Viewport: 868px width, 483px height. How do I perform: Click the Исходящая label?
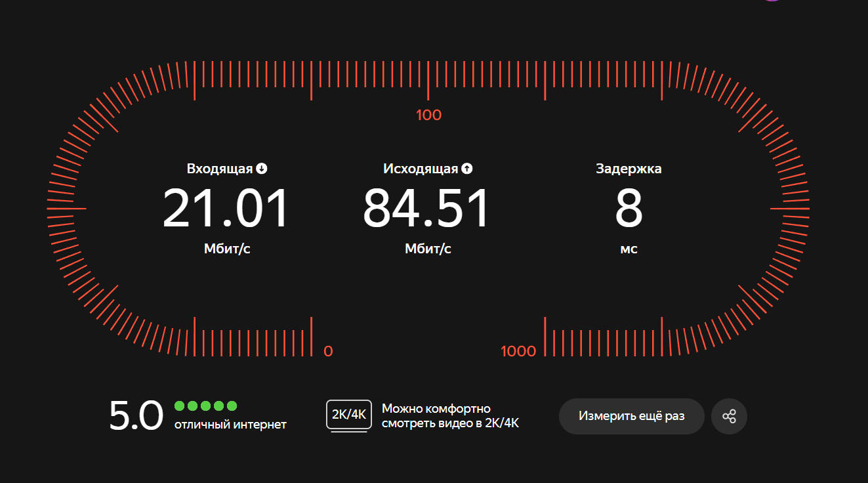pos(420,169)
